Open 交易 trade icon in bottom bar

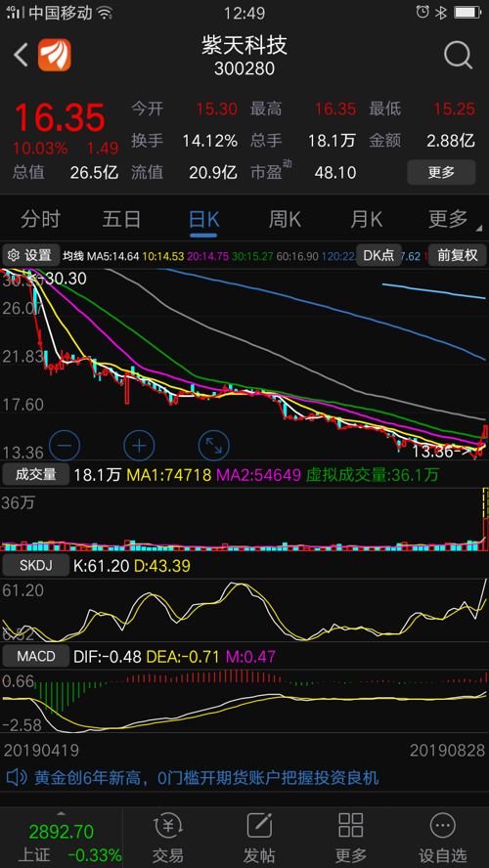(x=168, y=827)
